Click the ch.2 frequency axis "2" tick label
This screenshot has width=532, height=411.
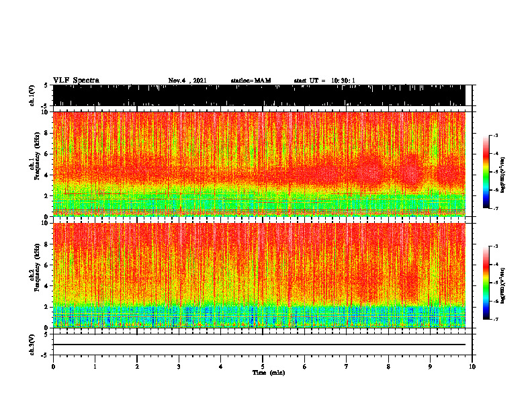(47, 307)
